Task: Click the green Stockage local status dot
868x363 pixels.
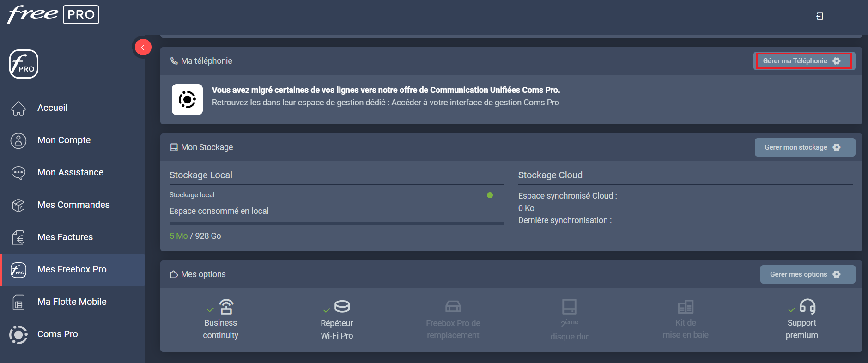Action: pyautogui.click(x=490, y=195)
